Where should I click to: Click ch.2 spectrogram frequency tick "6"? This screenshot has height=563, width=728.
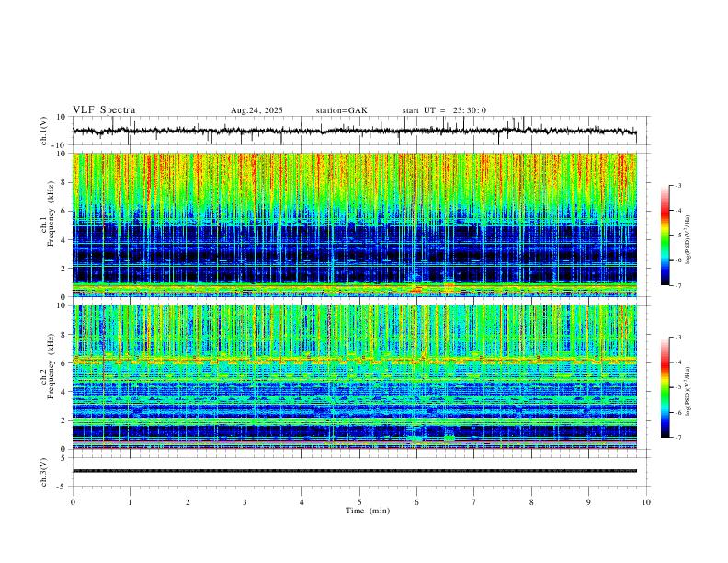(x=63, y=363)
